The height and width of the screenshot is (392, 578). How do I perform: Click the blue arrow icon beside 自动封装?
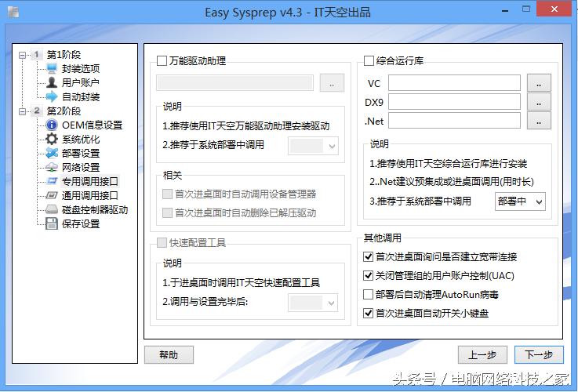click(52, 96)
